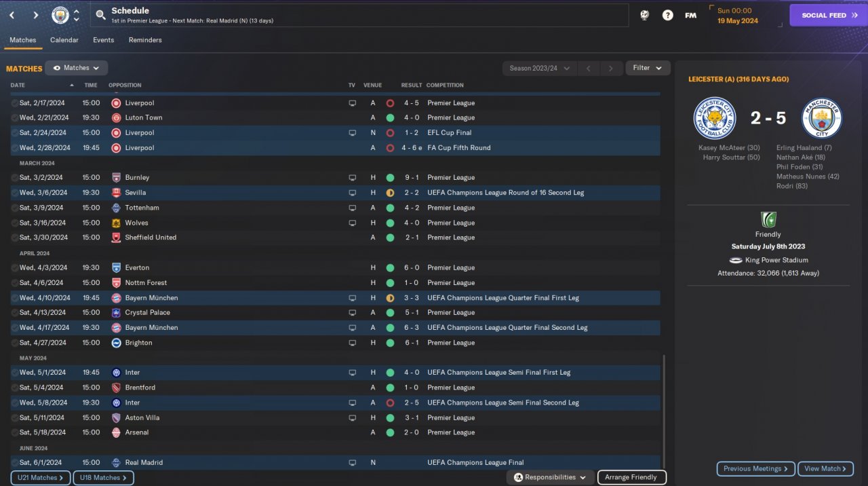The width and height of the screenshot is (868, 486).
Task: Click TV icon in the Real Madrid row
Action: pyautogui.click(x=352, y=463)
